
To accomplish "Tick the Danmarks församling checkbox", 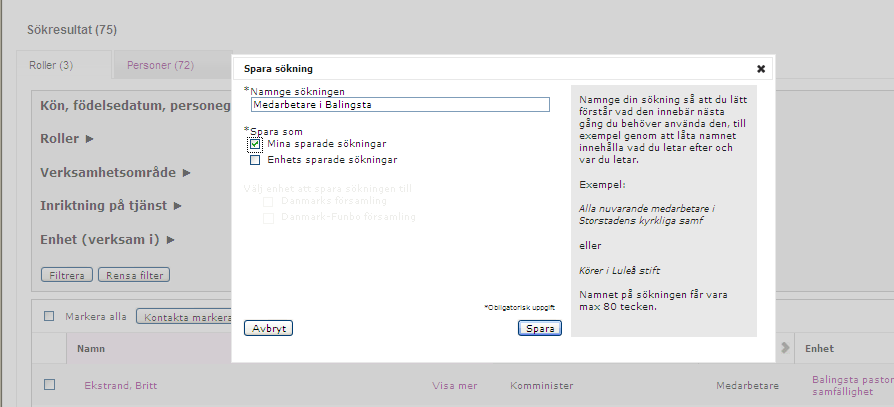I will tap(268, 202).
